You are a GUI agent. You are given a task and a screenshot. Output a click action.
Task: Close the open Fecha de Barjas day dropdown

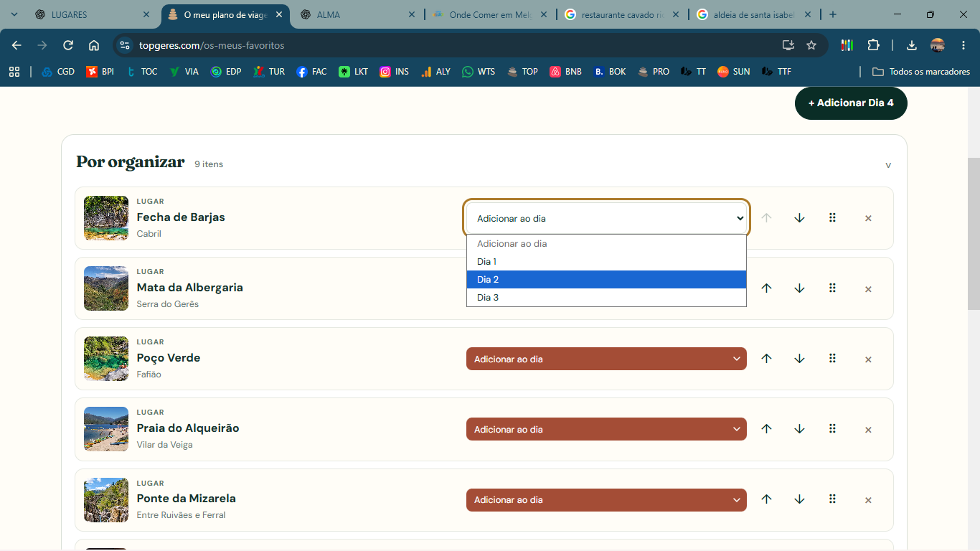click(x=606, y=218)
